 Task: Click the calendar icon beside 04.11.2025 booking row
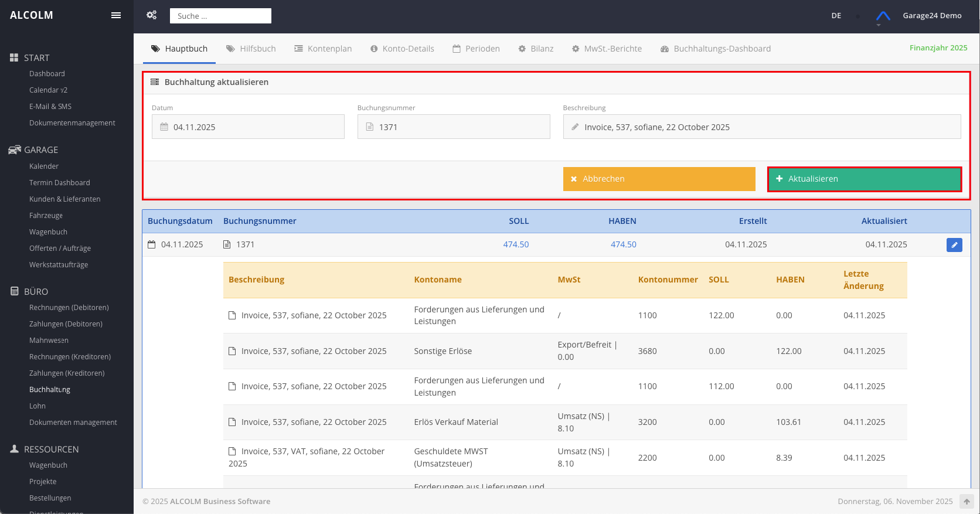tap(152, 244)
